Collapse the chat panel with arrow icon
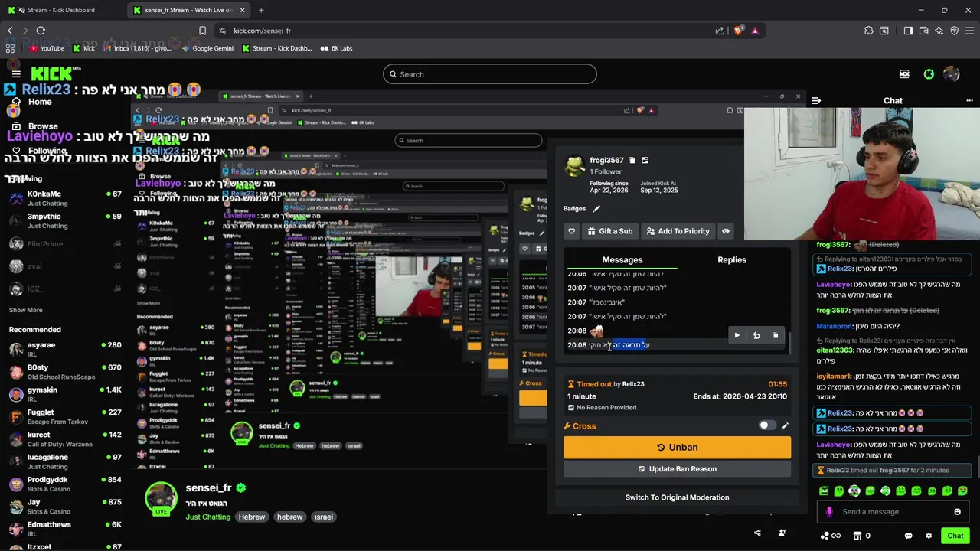Screen dimensions: 980x551 (816, 100)
